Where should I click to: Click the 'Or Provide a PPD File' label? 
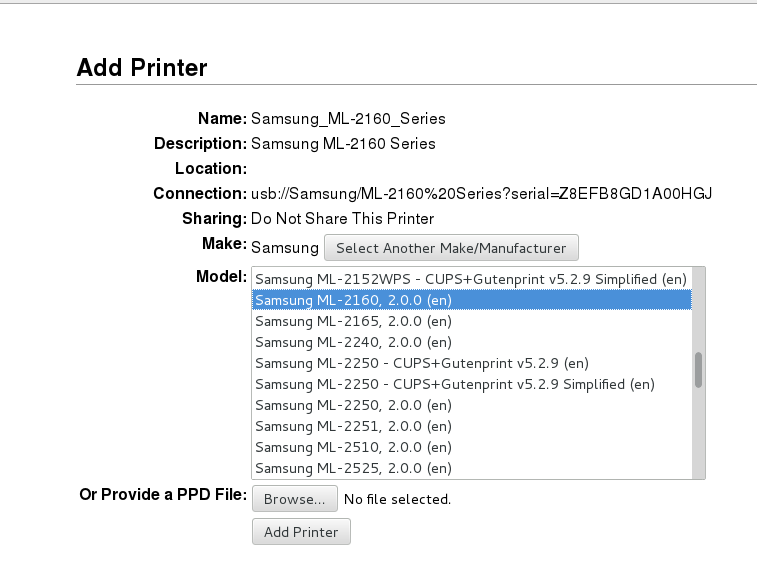click(162, 495)
